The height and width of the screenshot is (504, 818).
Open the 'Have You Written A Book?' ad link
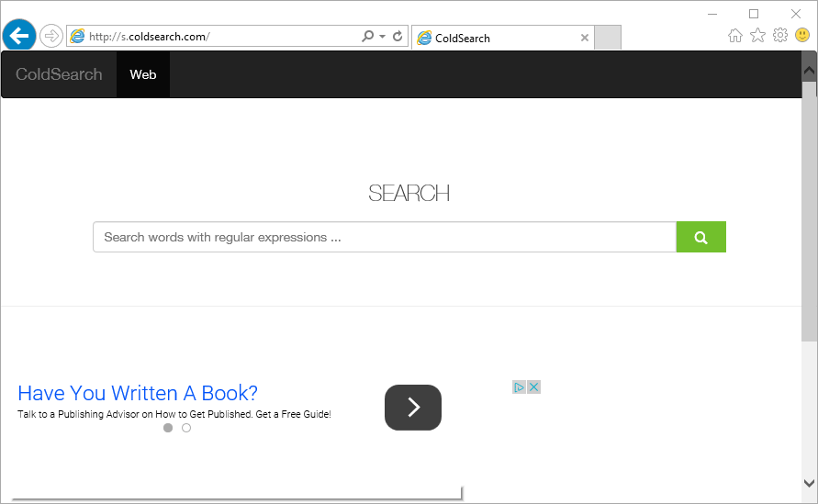(138, 393)
